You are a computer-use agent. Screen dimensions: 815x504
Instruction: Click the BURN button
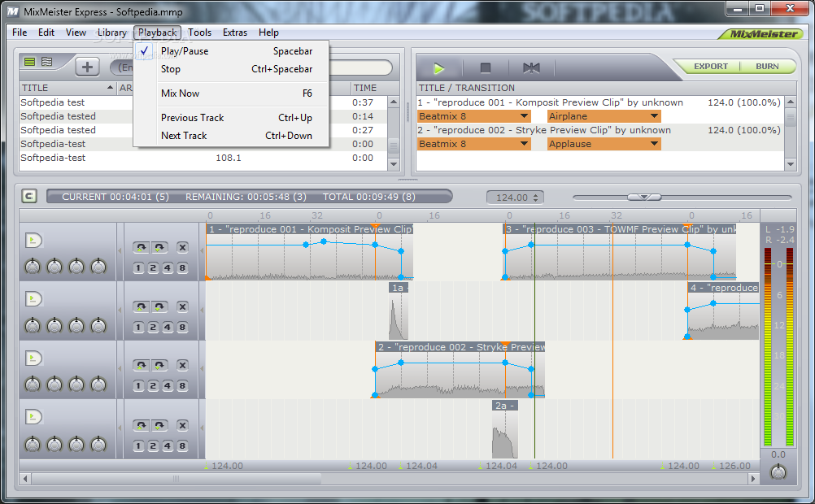767,67
